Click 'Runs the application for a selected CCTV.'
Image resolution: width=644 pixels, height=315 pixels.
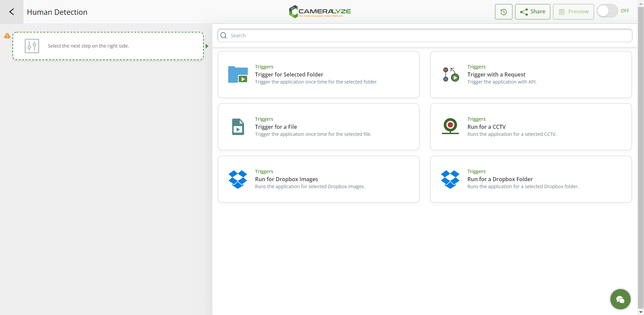click(x=512, y=134)
